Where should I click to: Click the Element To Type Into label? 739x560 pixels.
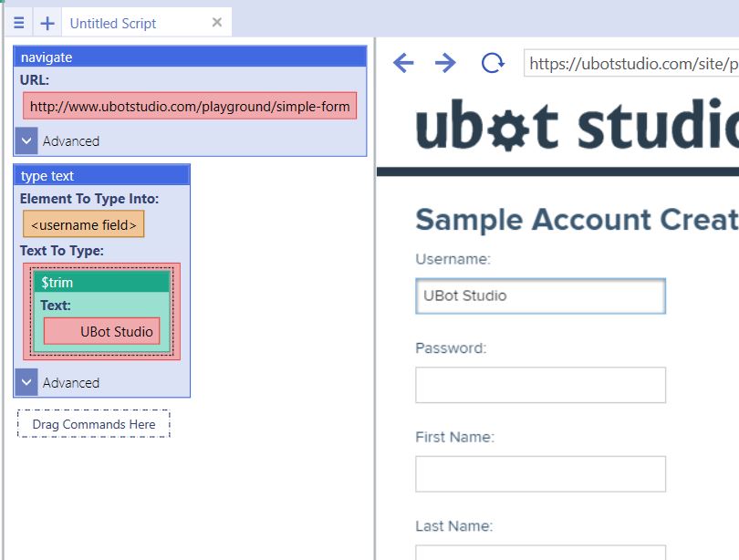[x=89, y=199]
